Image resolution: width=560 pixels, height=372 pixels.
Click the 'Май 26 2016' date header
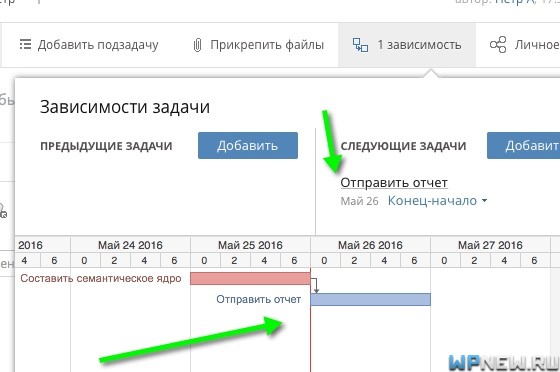[370, 245]
